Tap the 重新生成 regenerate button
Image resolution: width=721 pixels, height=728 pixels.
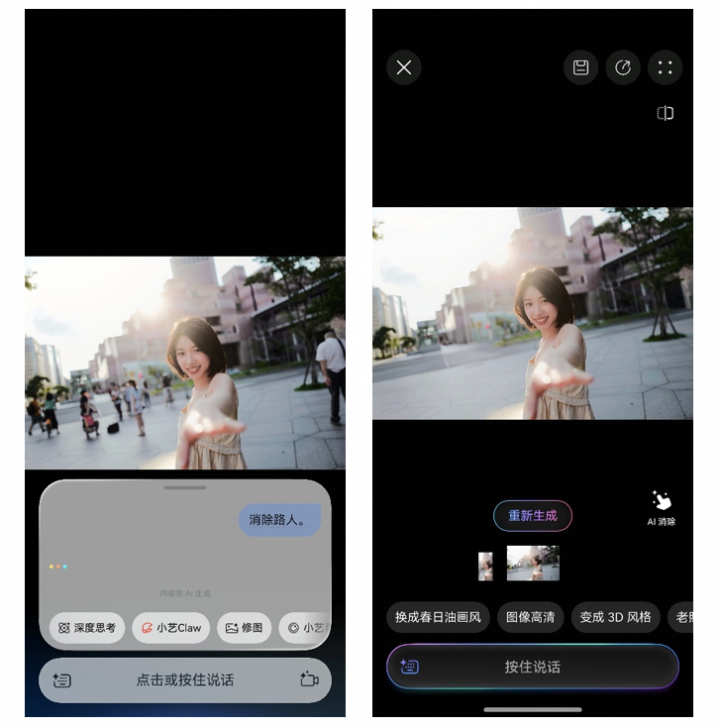point(533,516)
